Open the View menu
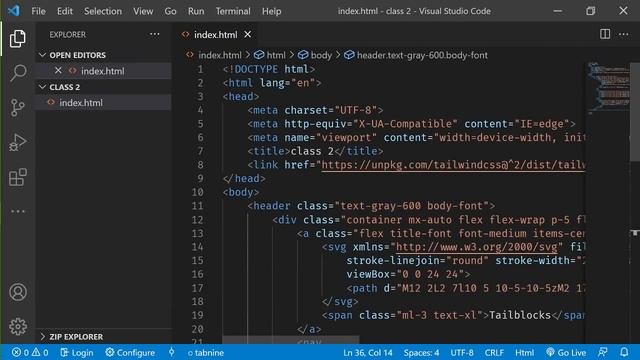This screenshot has width=640, height=360. point(143,11)
